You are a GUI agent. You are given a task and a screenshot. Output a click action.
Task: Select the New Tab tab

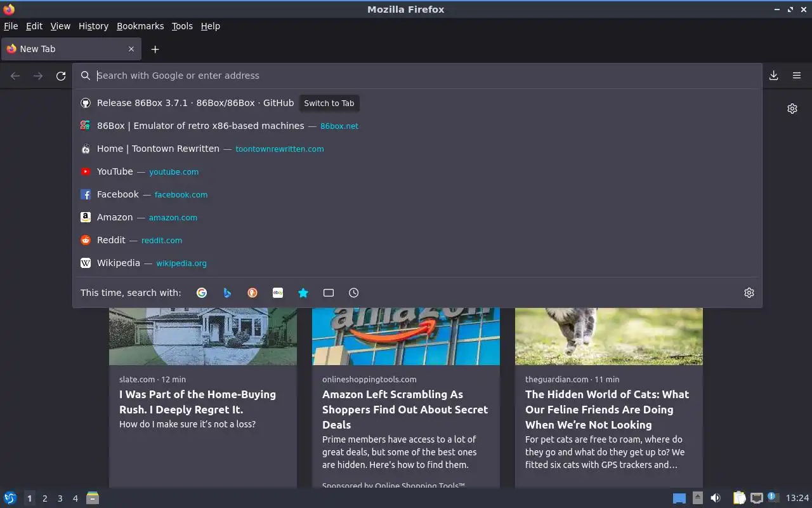coord(70,49)
